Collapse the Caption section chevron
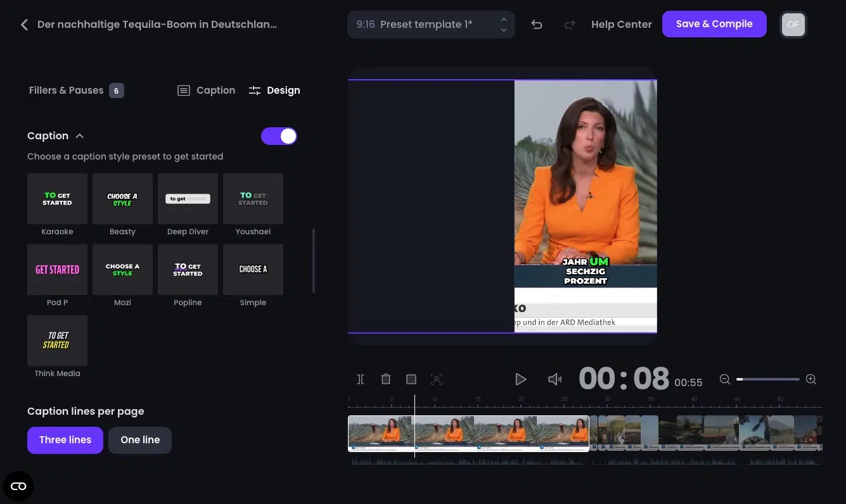 point(79,135)
